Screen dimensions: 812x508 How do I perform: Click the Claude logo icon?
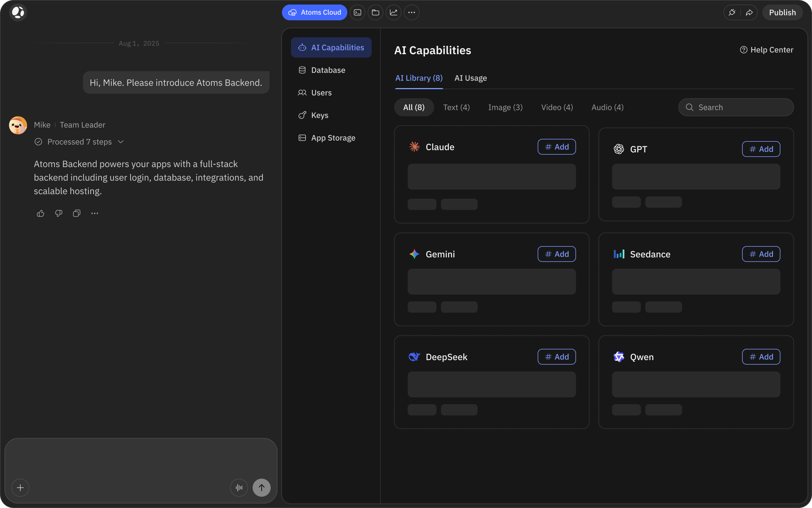click(414, 147)
